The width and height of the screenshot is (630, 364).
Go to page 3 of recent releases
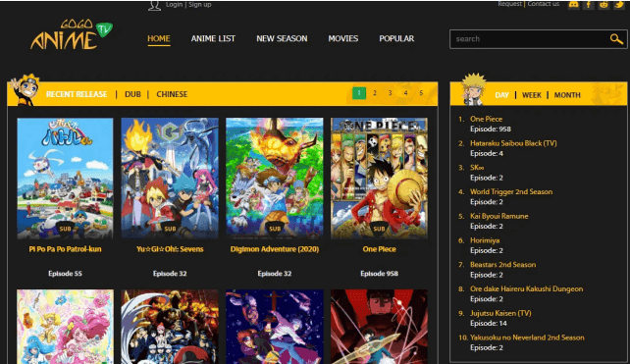pyautogui.click(x=391, y=93)
